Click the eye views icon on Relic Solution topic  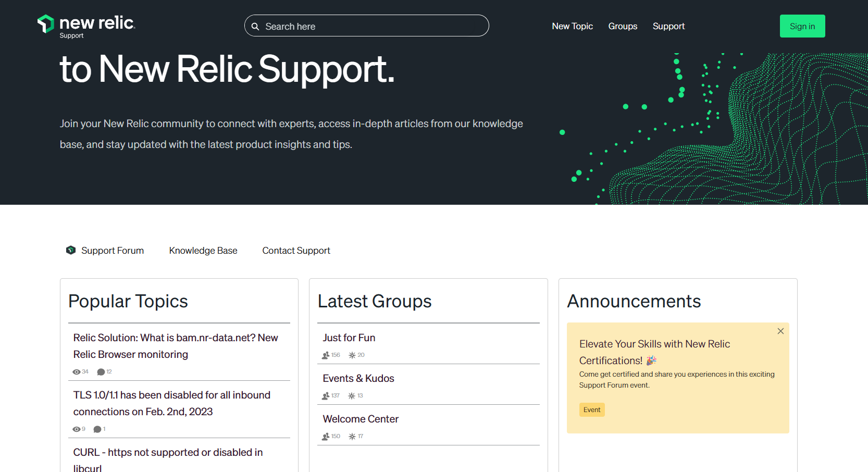(x=76, y=371)
